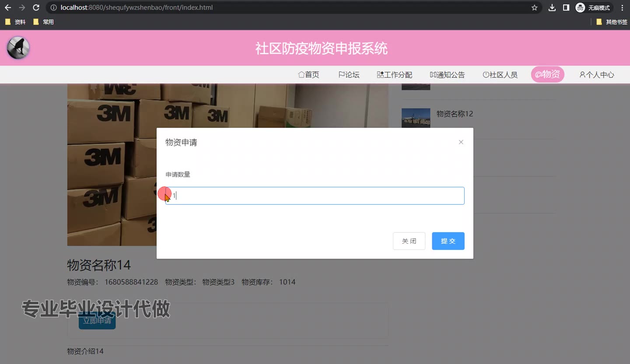Select the highlighted 物资 menu item
630x364 pixels.
(548, 74)
